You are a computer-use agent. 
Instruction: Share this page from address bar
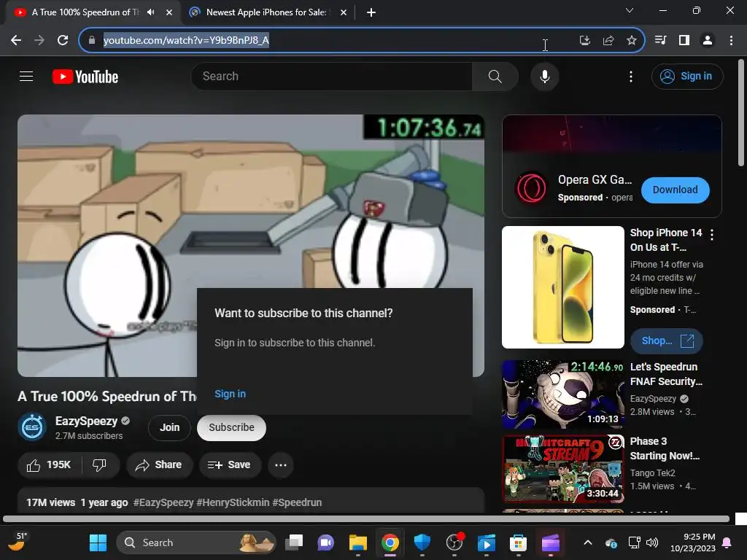608,41
